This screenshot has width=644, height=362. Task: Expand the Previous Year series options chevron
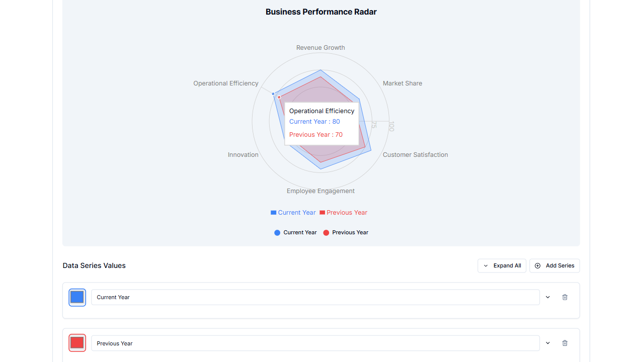pyautogui.click(x=547, y=343)
